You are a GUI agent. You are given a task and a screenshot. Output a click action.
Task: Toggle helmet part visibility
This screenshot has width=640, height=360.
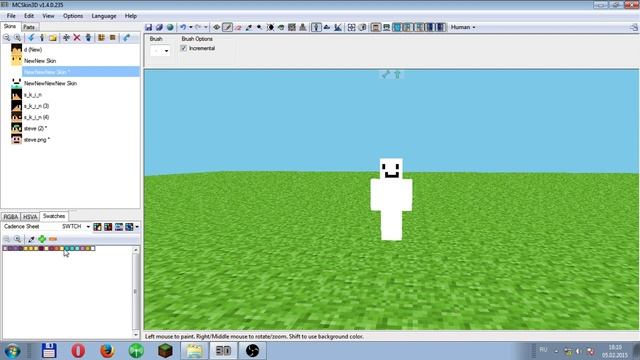(x=386, y=27)
